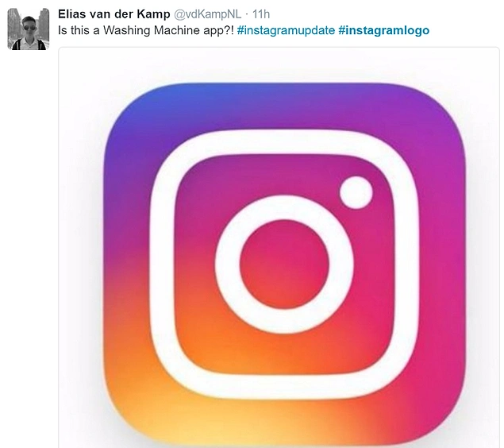504x448 pixels.
Task: Click the @vdKampNL handle
Action: [206, 14]
